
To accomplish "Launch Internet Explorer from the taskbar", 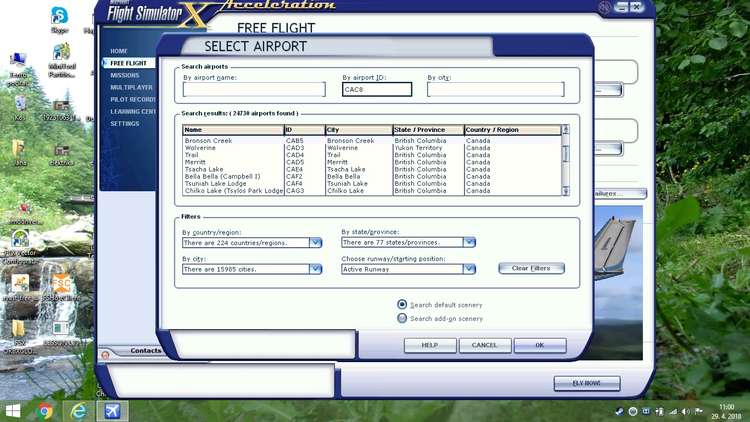I will click(78, 411).
